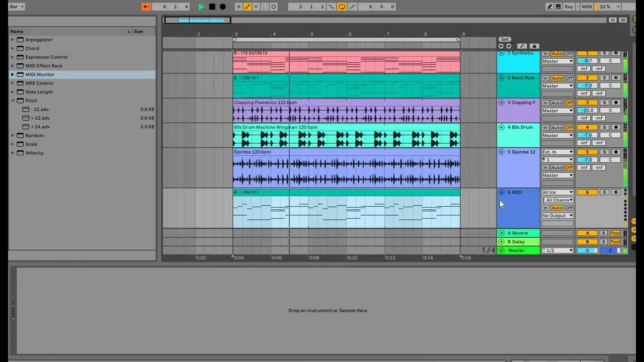The image size is (644, 362).
Task: Arm track 5 Djembe for recording
Action: [615, 152]
